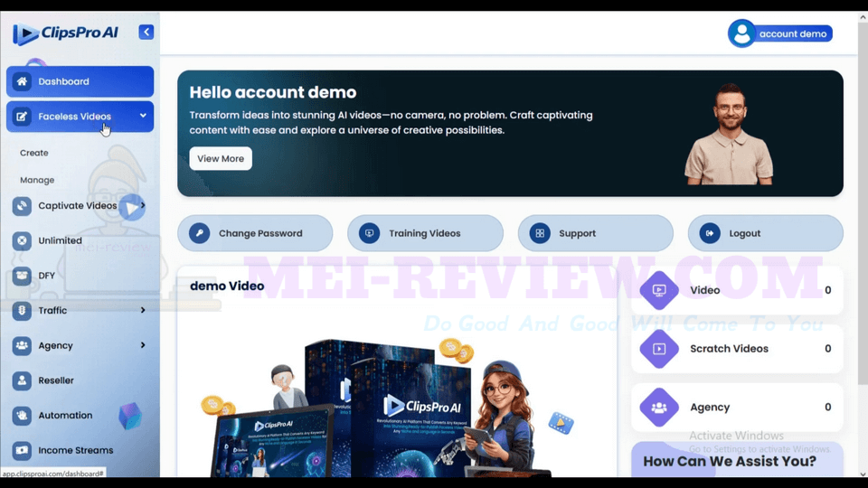The image size is (868, 488).
Task: Click the 'Hello account demo' heading
Action: point(273,92)
